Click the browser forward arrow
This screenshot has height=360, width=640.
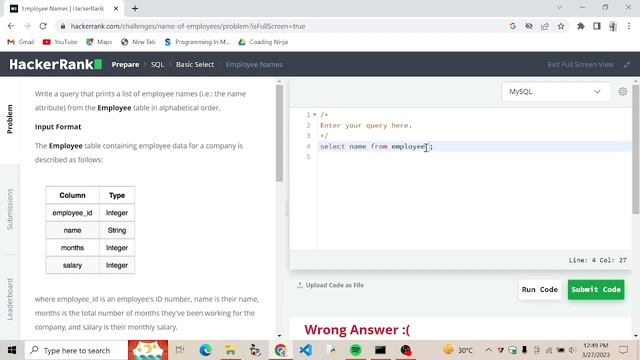point(27,26)
